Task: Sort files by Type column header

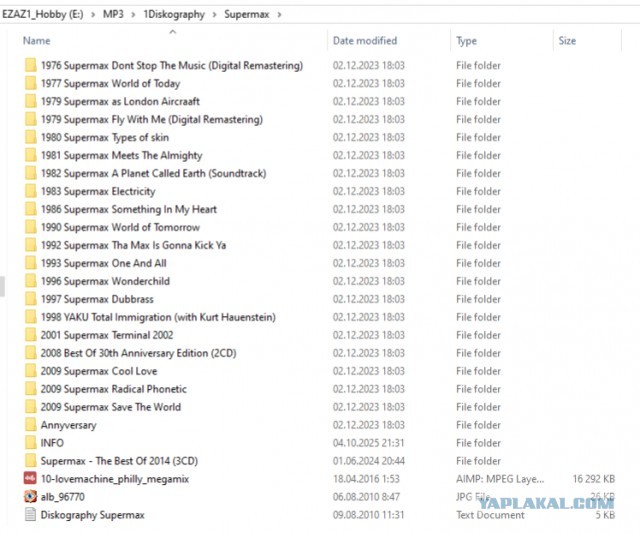Action: pyautogui.click(x=467, y=41)
